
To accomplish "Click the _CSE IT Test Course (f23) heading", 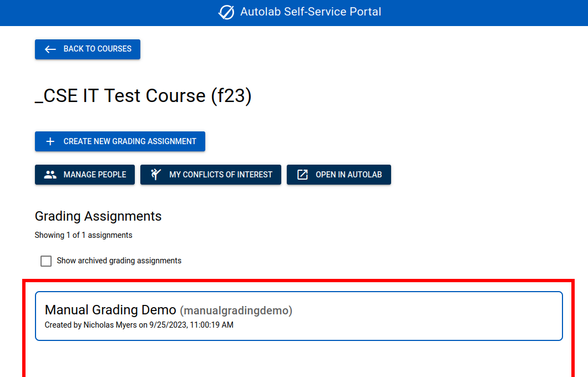I will (x=143, y=96).
